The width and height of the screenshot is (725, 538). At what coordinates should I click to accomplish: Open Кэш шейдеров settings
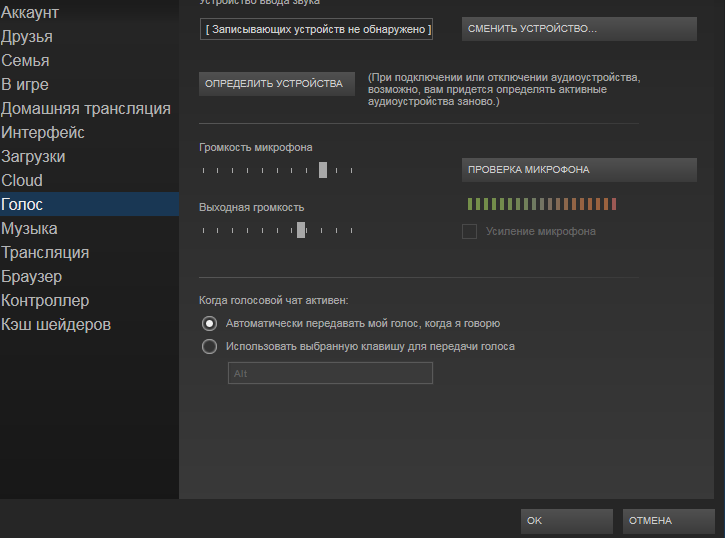coord(56,325)
